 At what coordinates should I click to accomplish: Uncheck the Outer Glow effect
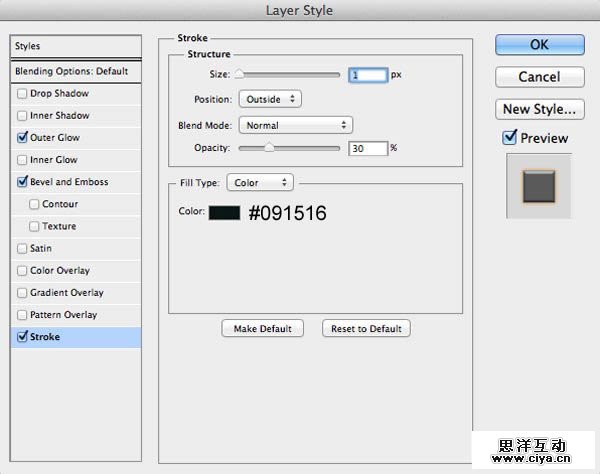tap(23, 138)
